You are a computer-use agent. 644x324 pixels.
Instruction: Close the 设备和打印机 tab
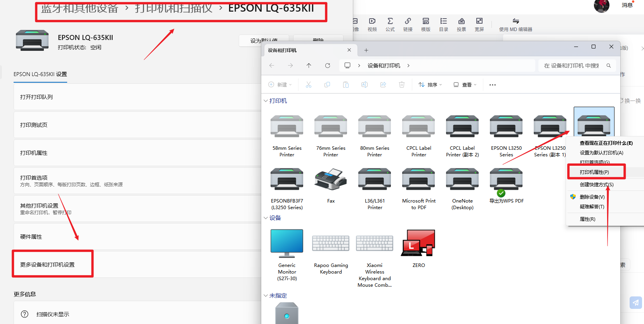pos(349,50)
